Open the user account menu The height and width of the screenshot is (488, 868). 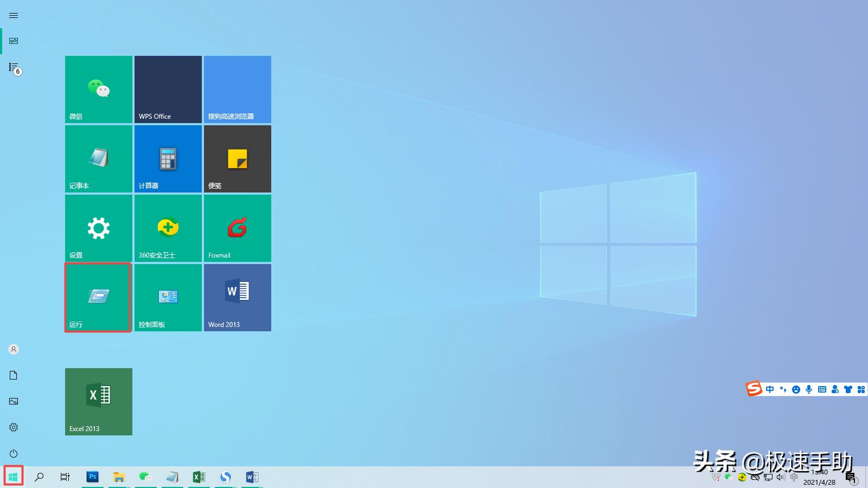14,349
